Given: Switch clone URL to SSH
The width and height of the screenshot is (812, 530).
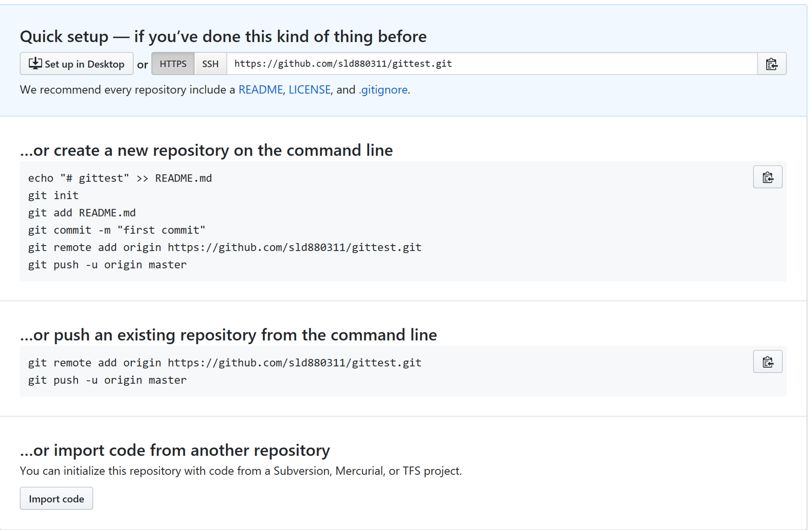Looking at the screenshot, I should coord(210,64).
